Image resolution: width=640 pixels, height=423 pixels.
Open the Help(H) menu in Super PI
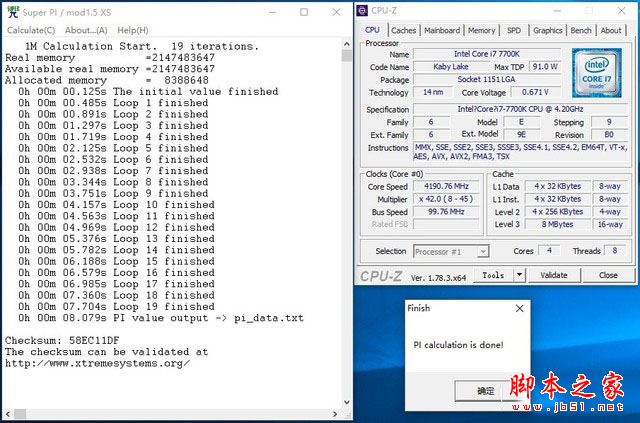pos(133,30)
